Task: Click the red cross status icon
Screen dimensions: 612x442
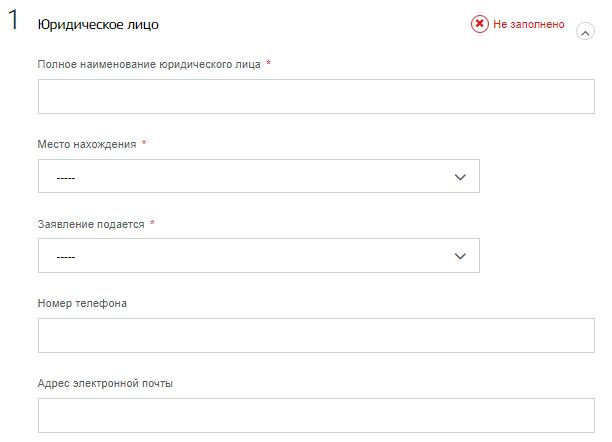Action: tap(479, 24)
